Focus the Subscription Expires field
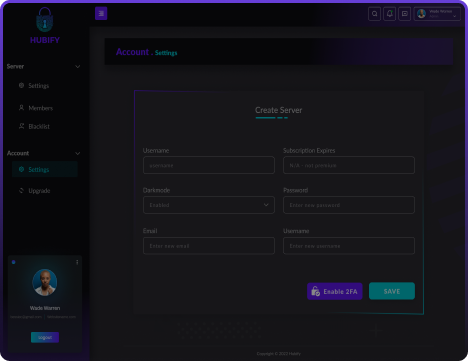 [349, 165]
